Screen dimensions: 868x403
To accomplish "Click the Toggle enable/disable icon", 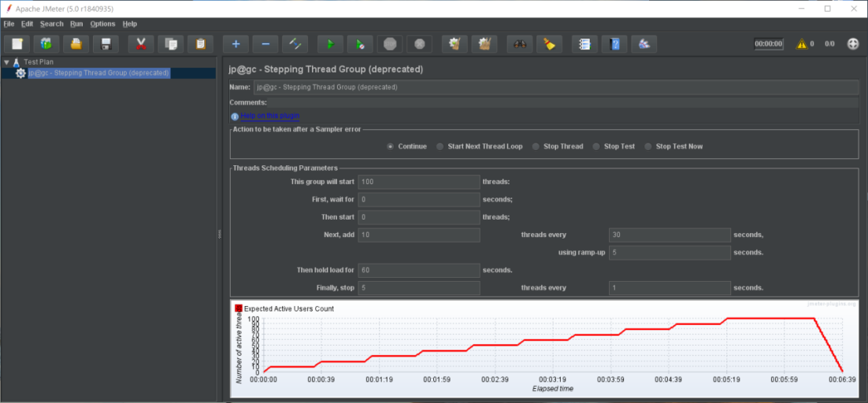I will [x=295, y=43].
